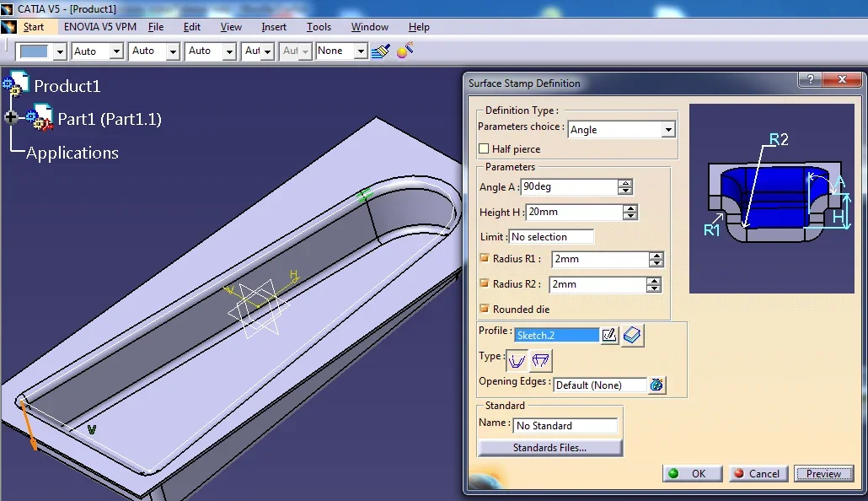Click the help question mark in dialog
Image resolution: width=868 pixels, height=501 pixels.
(x=811, y=80)
